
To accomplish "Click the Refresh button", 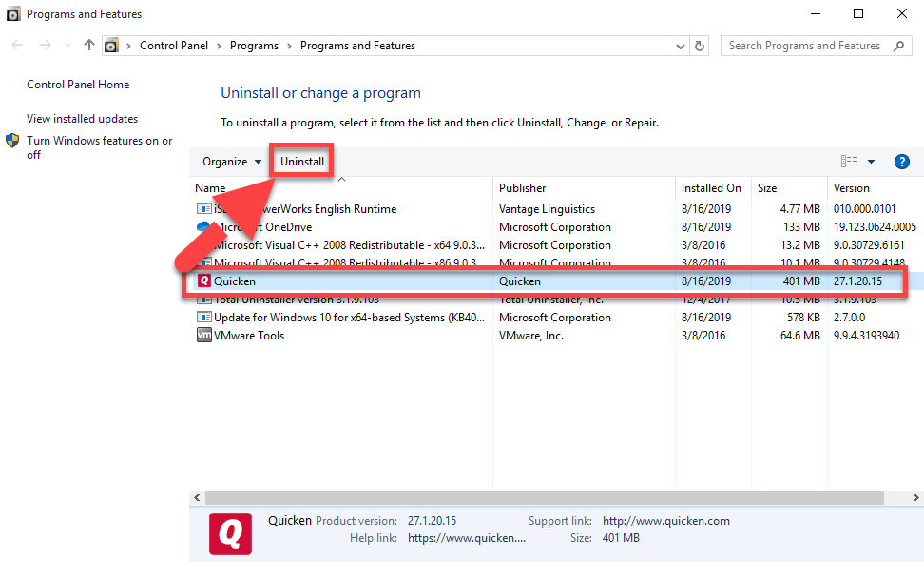I will [700, 46].
